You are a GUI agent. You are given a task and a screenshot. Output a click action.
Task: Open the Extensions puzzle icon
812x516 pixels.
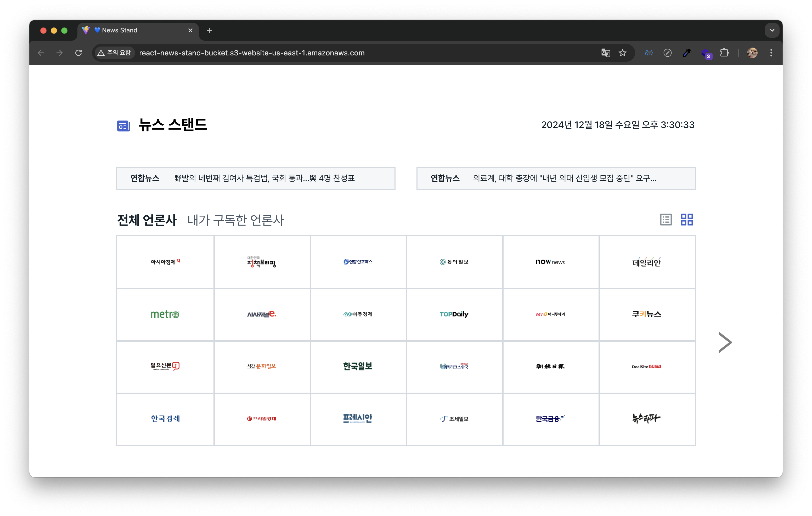click(x=724, y=53)
